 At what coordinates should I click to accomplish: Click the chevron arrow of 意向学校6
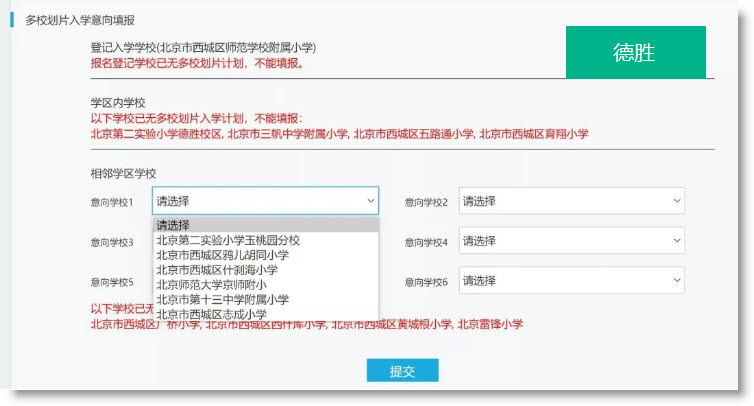point(677,280)
